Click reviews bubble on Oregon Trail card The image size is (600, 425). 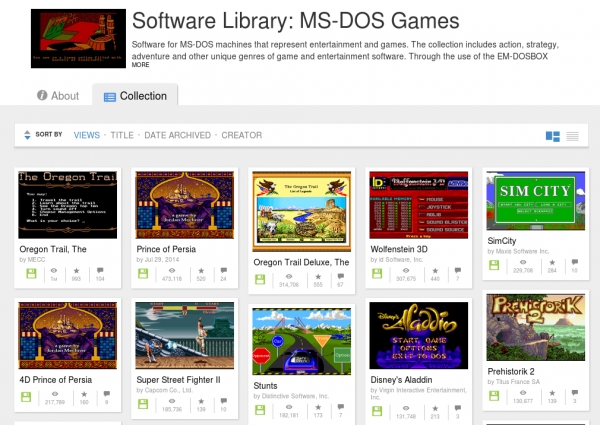[x=100, y=270]
